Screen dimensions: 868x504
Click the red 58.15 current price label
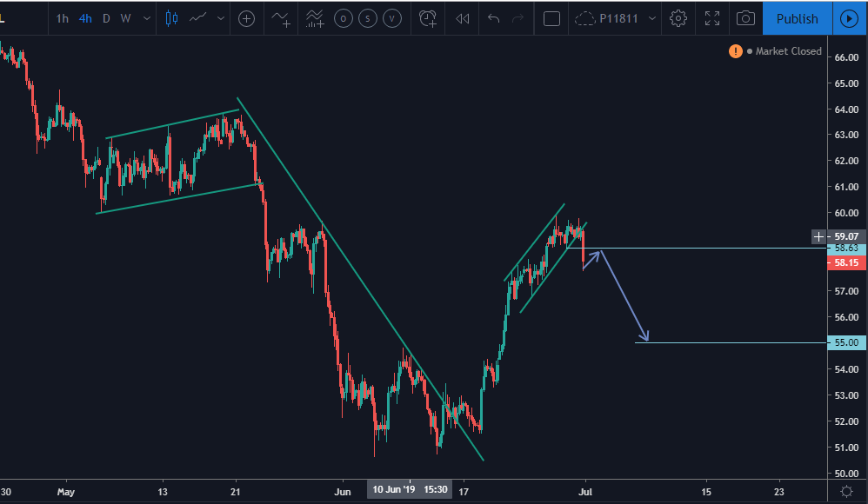[846, 262]
